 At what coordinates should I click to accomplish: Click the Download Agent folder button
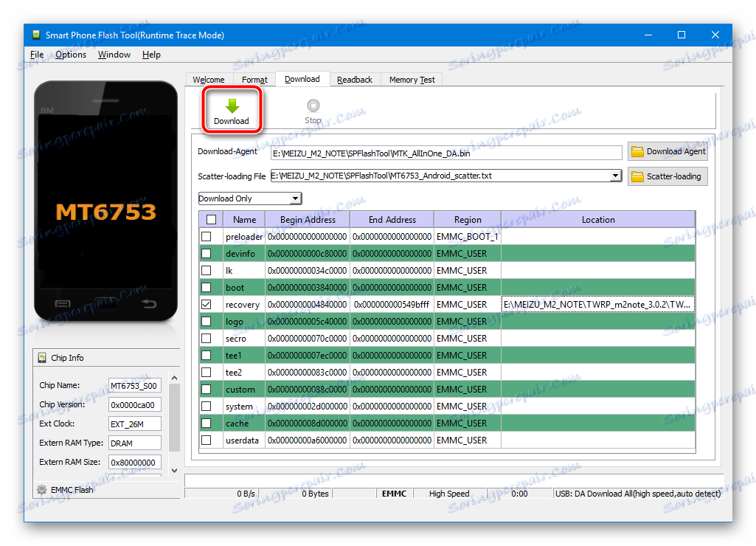(667, 151)
